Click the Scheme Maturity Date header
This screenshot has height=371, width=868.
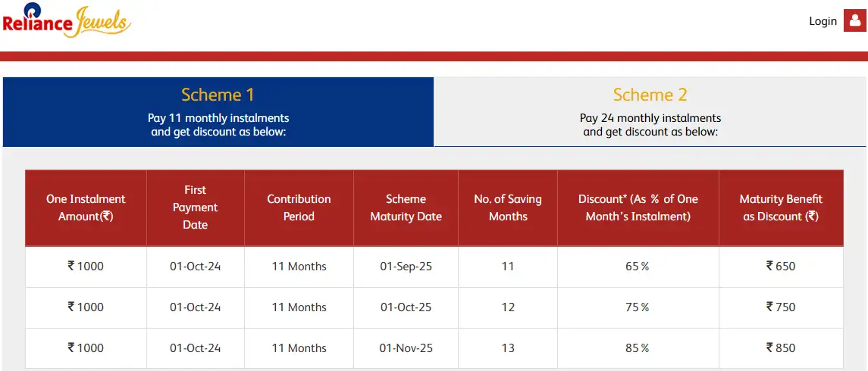[x=406, y=207]
